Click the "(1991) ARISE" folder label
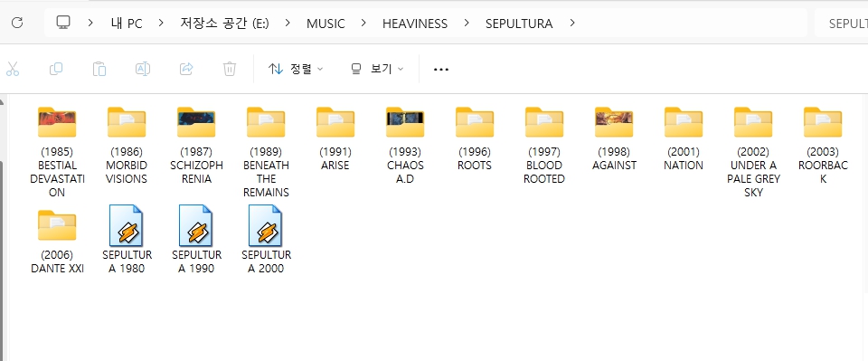This screenshot has height=361, width=868. point(335,158)
